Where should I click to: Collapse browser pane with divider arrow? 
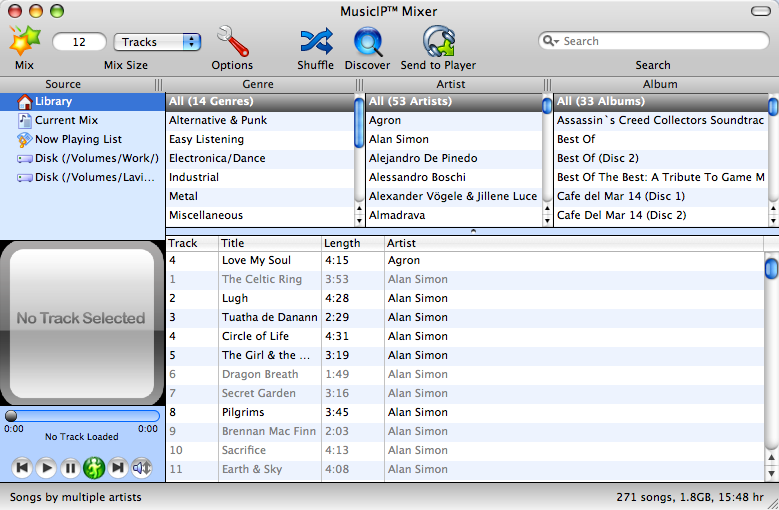click(473, 231)
